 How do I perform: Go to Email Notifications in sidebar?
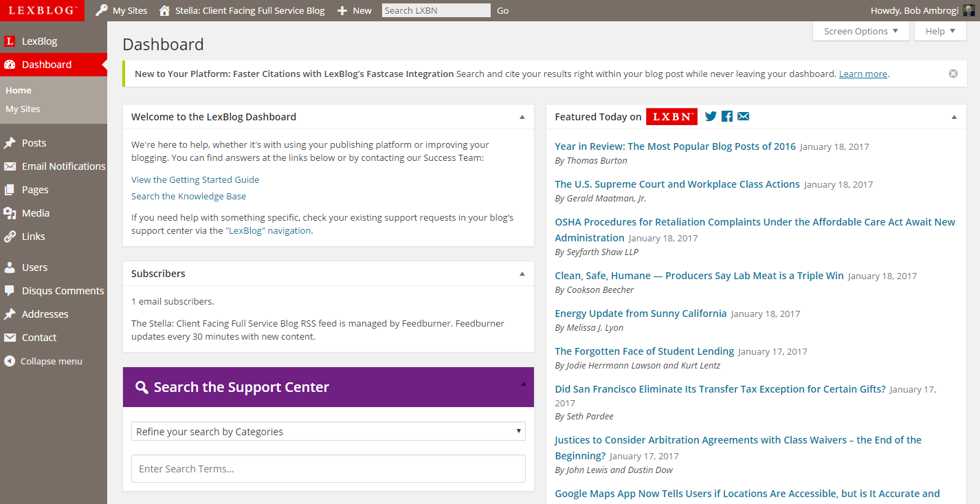point(64,166)
